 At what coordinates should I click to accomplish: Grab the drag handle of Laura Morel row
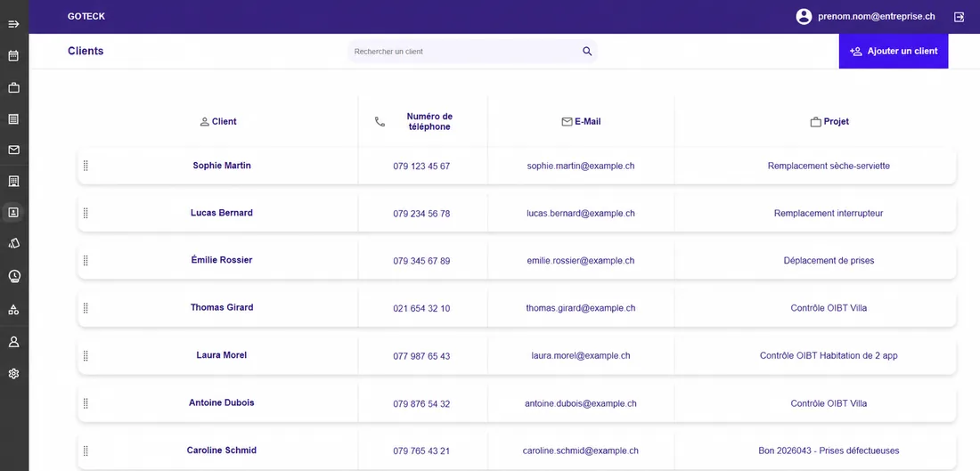86,355
